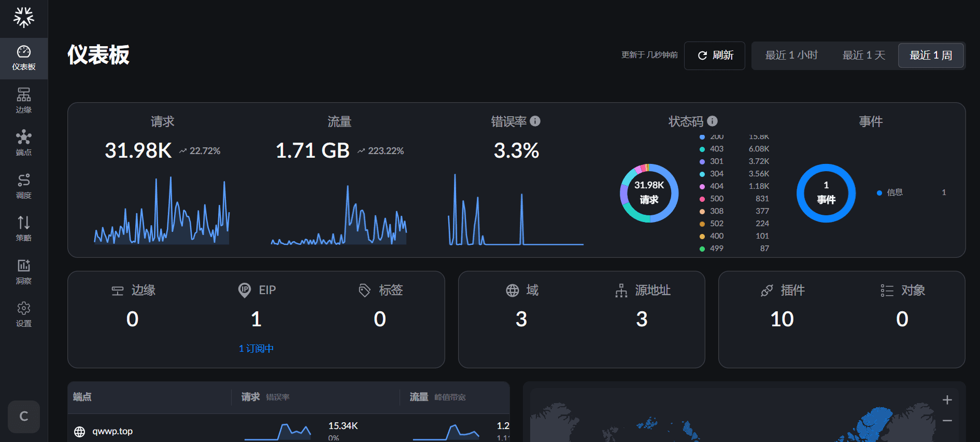
Task: Open the 1 订阅中 link under EIP
Action: tap(256, 349)
